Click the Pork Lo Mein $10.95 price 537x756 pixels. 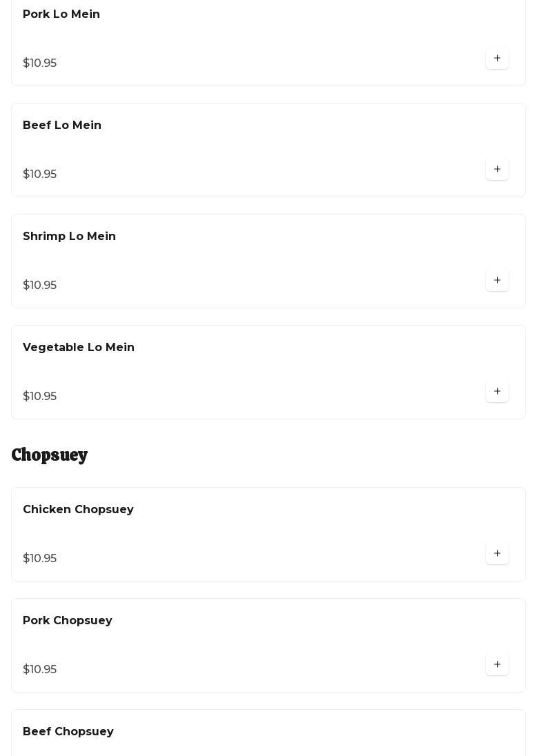click(x=40, y=63)
